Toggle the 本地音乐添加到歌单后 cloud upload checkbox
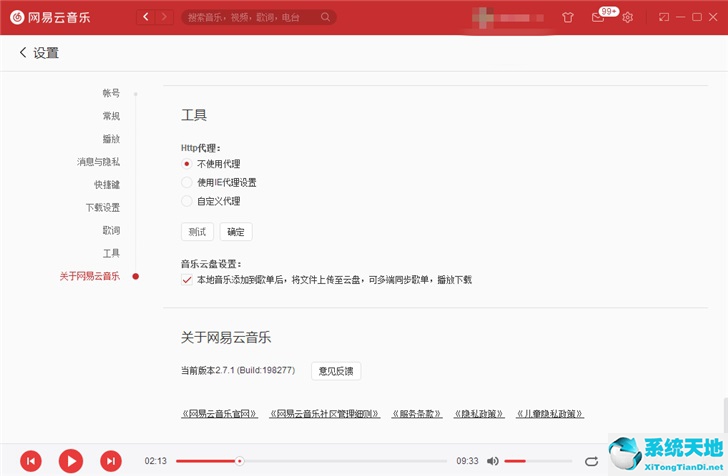The width and height of the screenshot is (728, 476). [x=187, y=280]
